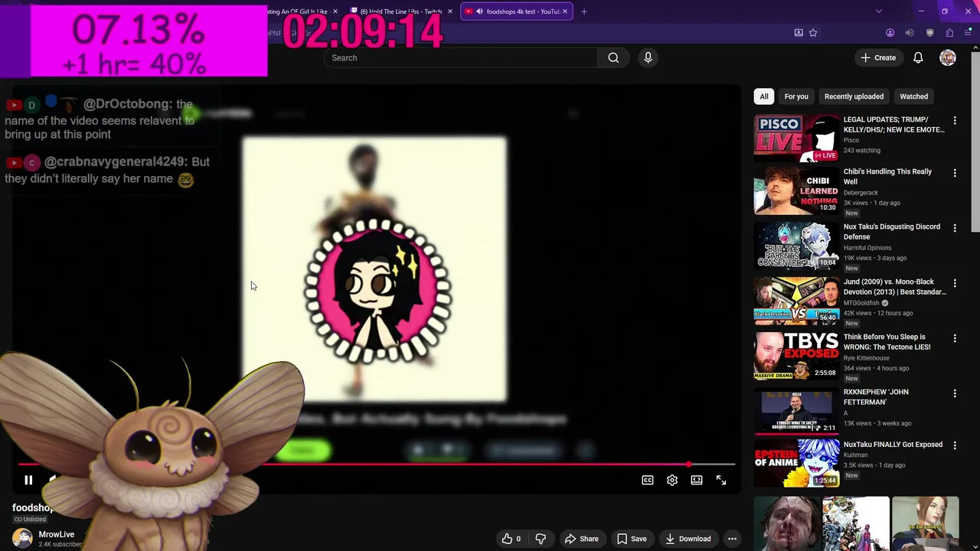Screen dimensions: 980x551
Task: Open options for Nux Taku's Disgusting video
Action: (x=955, y=228)
